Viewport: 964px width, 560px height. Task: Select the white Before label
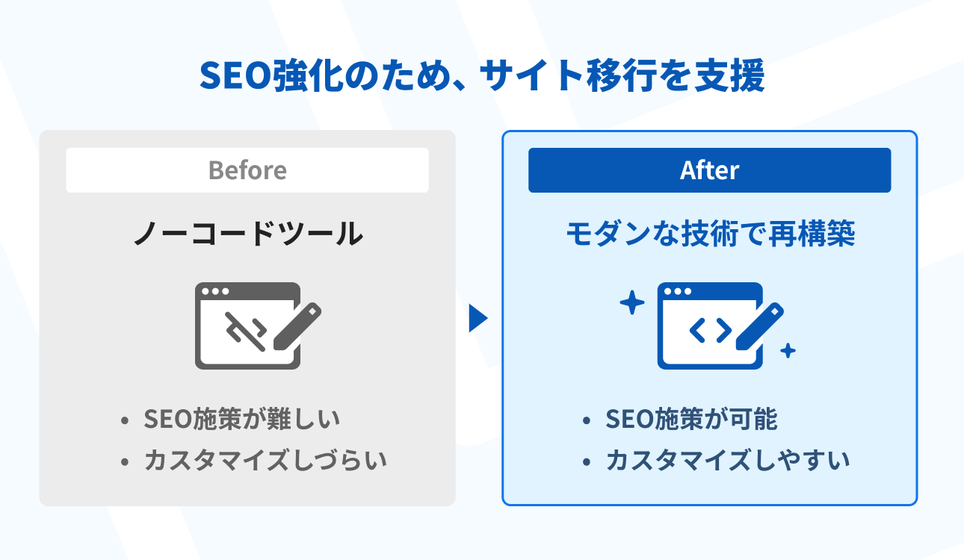[x=247, y=170]
